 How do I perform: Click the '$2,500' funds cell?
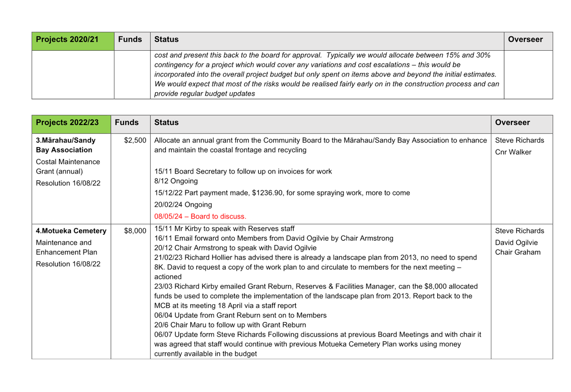pos(135,140)
